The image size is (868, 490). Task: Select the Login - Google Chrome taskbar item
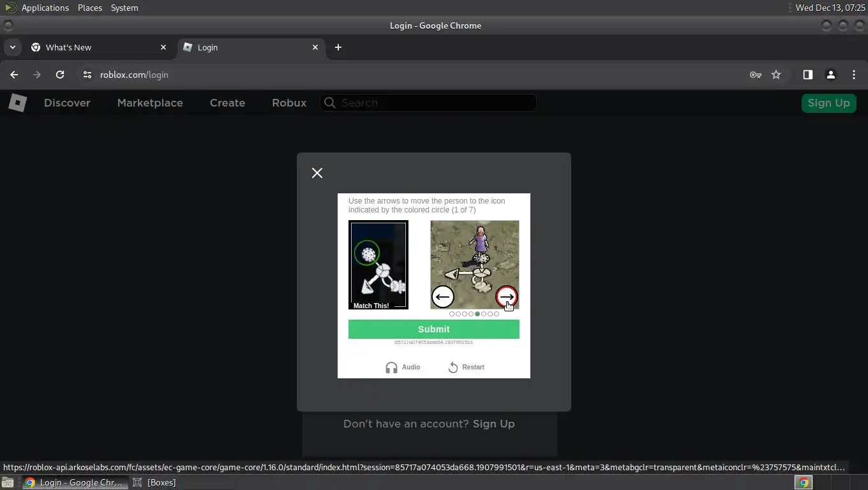75,482
